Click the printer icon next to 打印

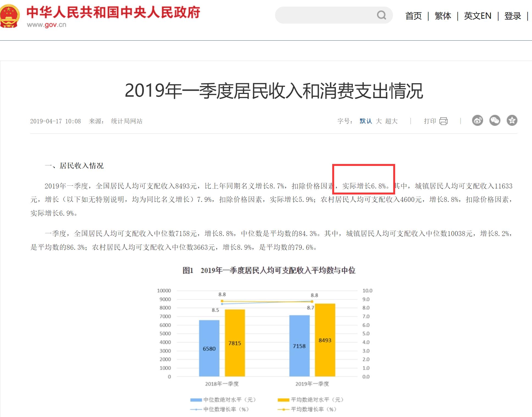click(444, 121)
